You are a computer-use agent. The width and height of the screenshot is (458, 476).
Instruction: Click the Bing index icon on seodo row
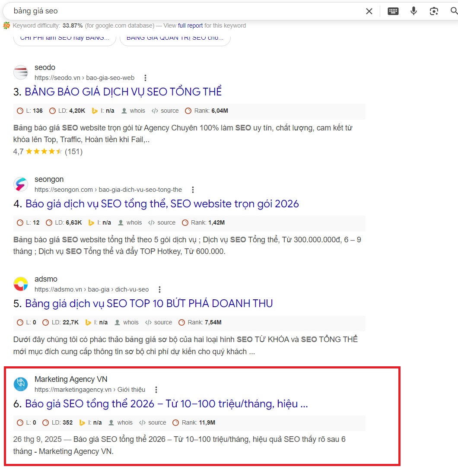[95, 111]
